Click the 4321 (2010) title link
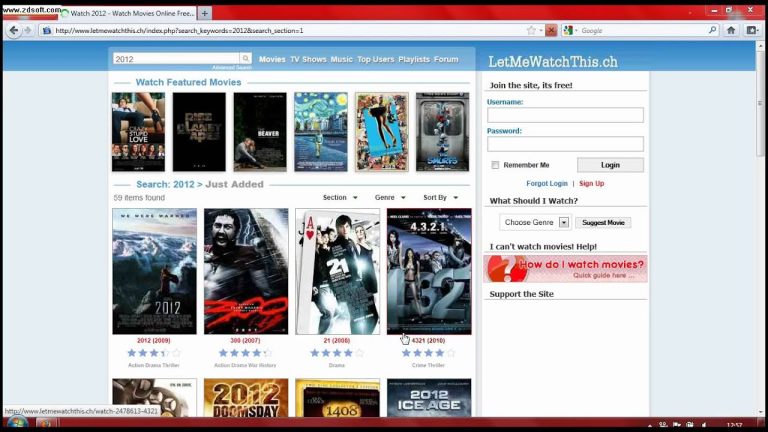This screenshot has height=432, width=768. (428, 340)
